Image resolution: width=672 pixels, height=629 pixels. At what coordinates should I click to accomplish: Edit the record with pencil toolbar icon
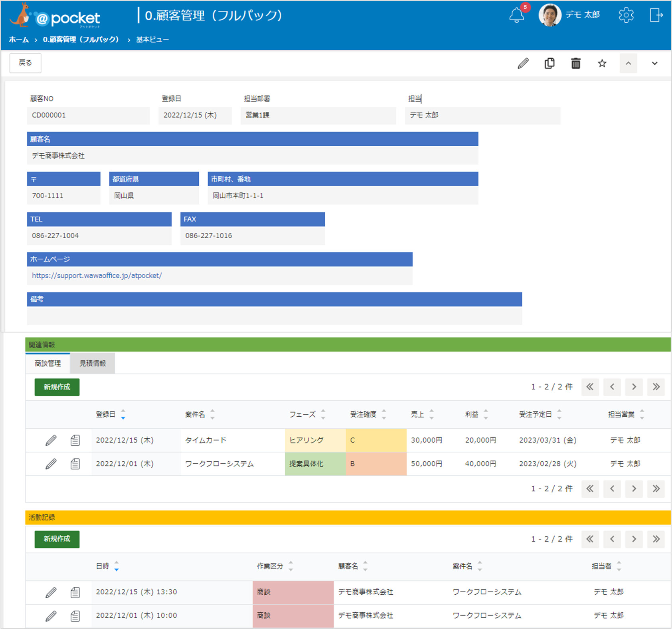coord(523,63)
